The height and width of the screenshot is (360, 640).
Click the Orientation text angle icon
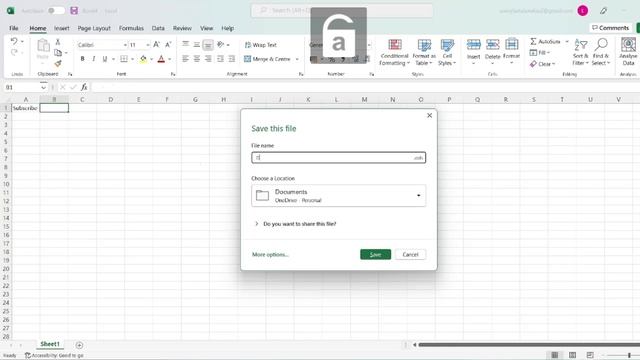point(221,44)
